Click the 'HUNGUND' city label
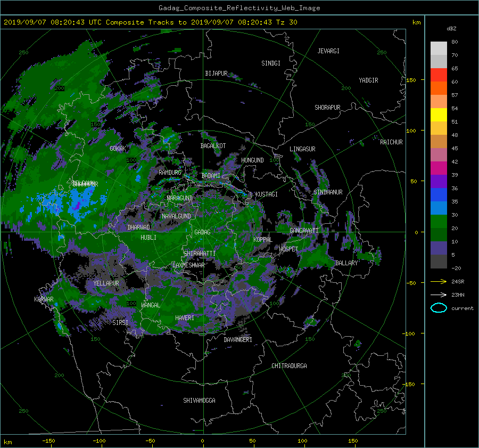Image resolution: width=479 pixels, height=448 pixels. pyautogui.click(x=252, y=160)
